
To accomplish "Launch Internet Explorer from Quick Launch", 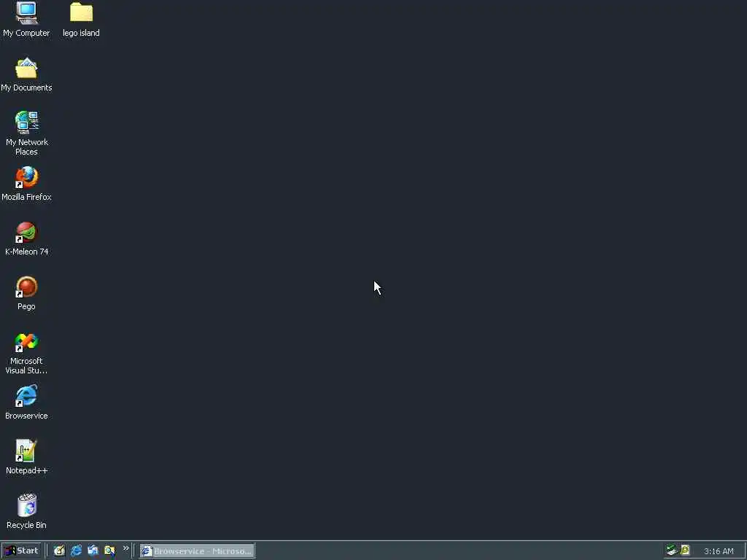I will 76,551.
